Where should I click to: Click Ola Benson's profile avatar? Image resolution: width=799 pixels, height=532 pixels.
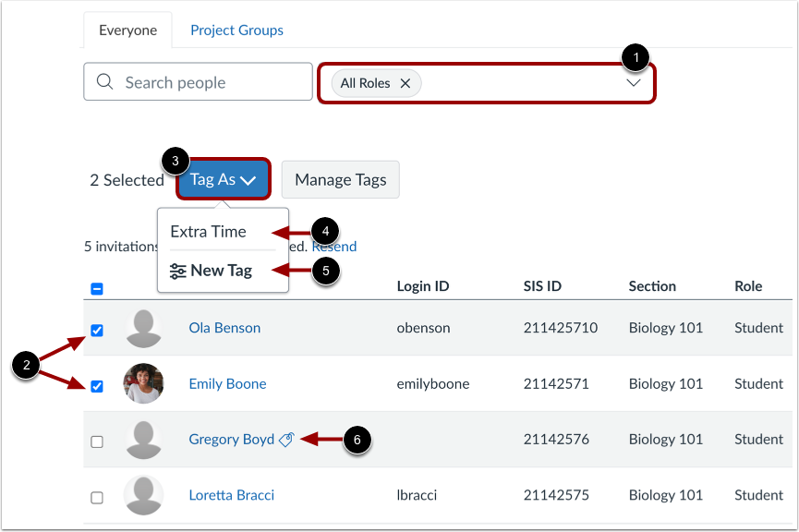coord(143,329)
